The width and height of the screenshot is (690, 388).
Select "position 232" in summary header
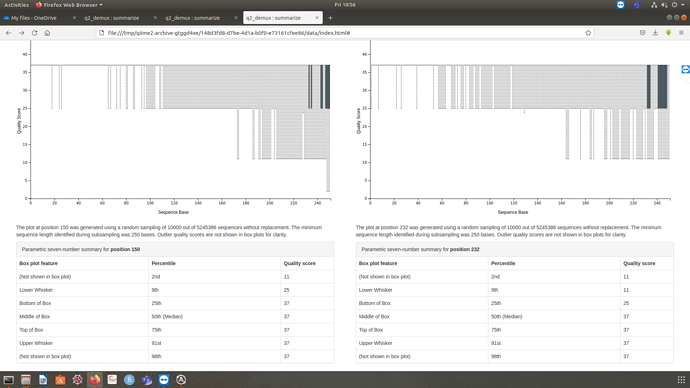click(x=465, y=249)
